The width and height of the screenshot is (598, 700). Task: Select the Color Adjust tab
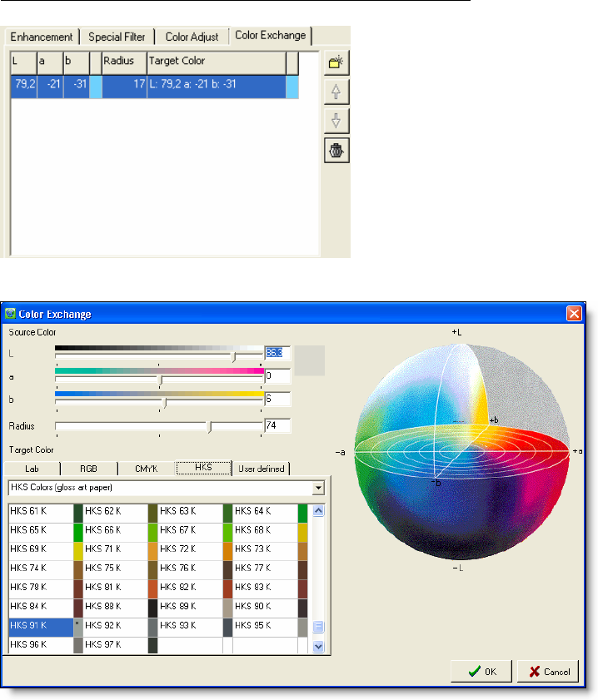(192, 37)
